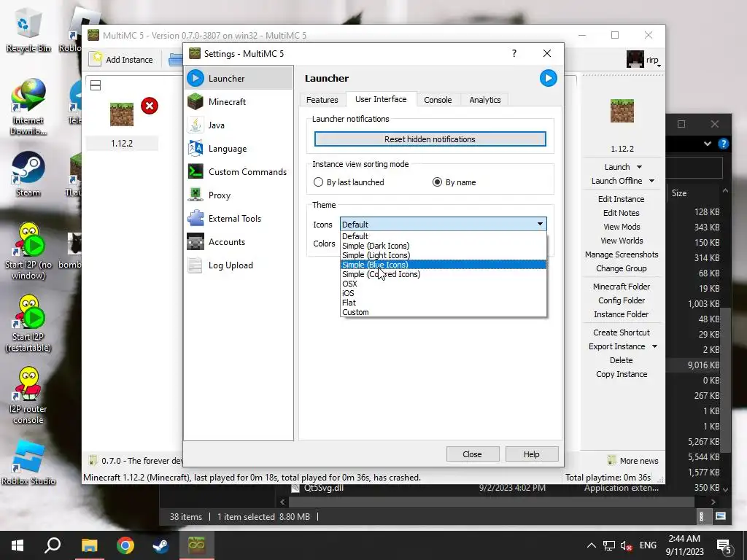Click the blue play icon beside Launcher heading
The width and height of the screenshot is (747, 560).
tap(548, 78)
